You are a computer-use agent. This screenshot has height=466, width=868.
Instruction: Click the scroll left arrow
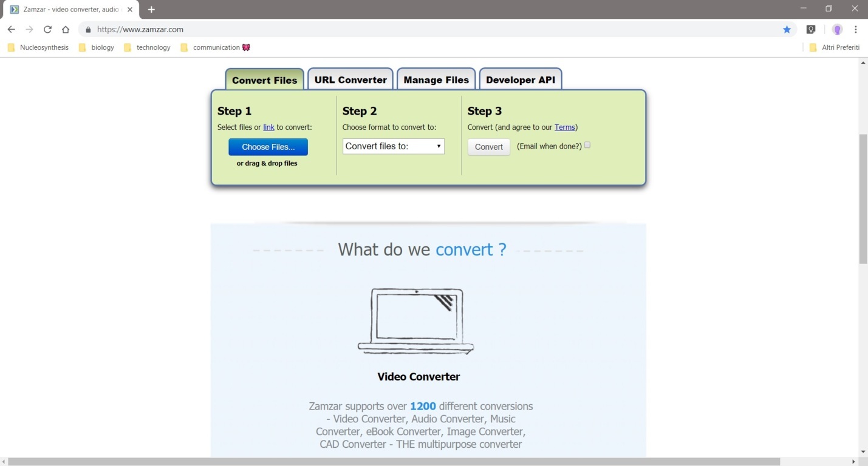click(x=4, y=462)
